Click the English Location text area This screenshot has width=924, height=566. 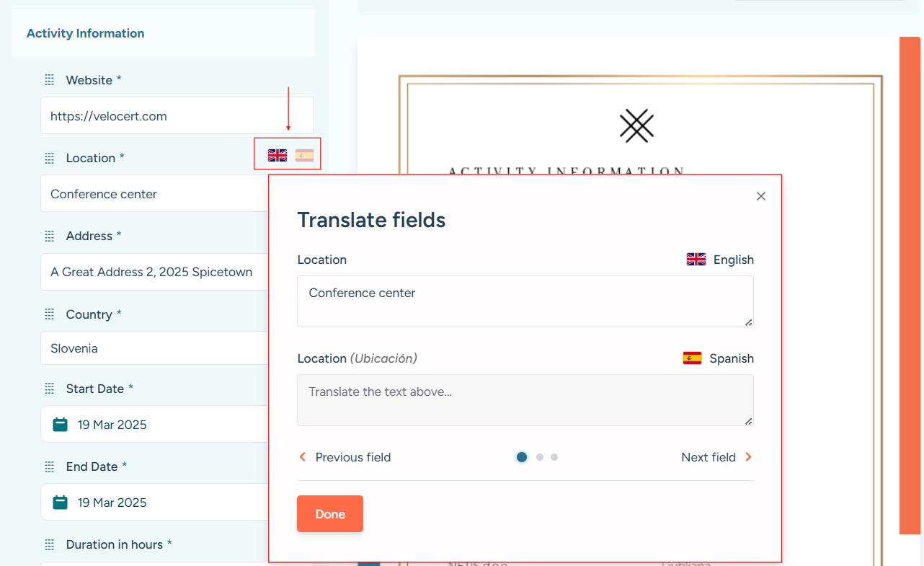pyautogui.click(x=525, y=301)
